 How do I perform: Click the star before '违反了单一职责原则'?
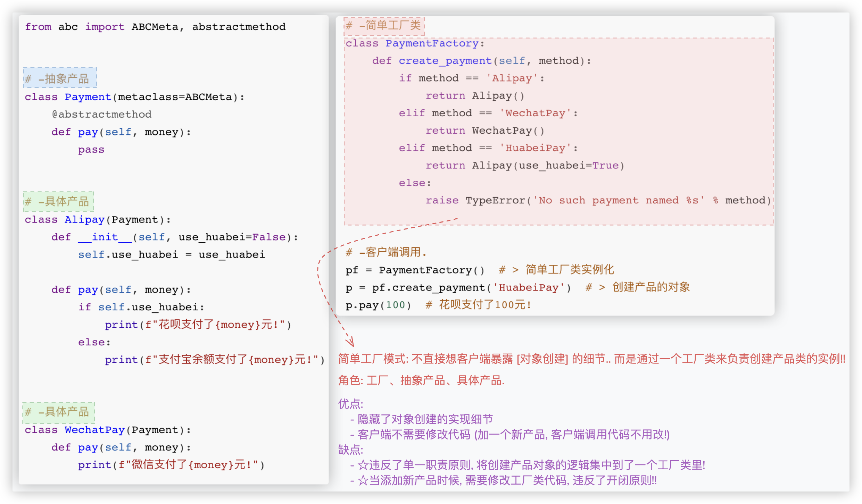click(363, 465)
